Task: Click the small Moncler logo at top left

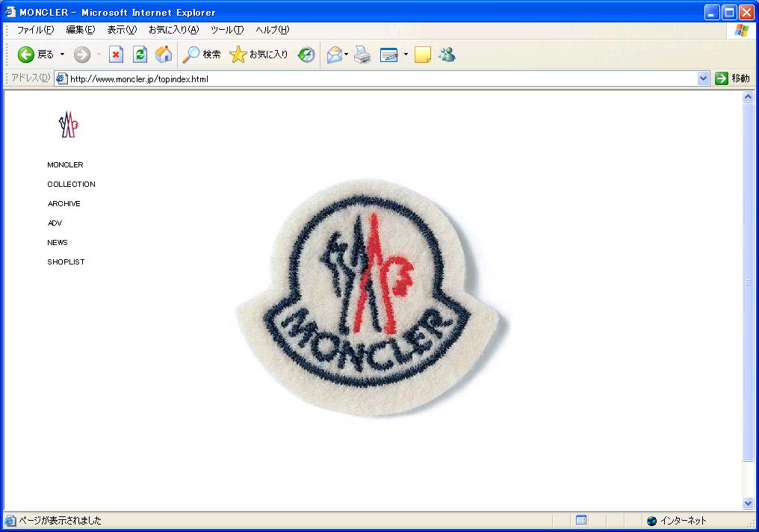Action: point(68,125)
